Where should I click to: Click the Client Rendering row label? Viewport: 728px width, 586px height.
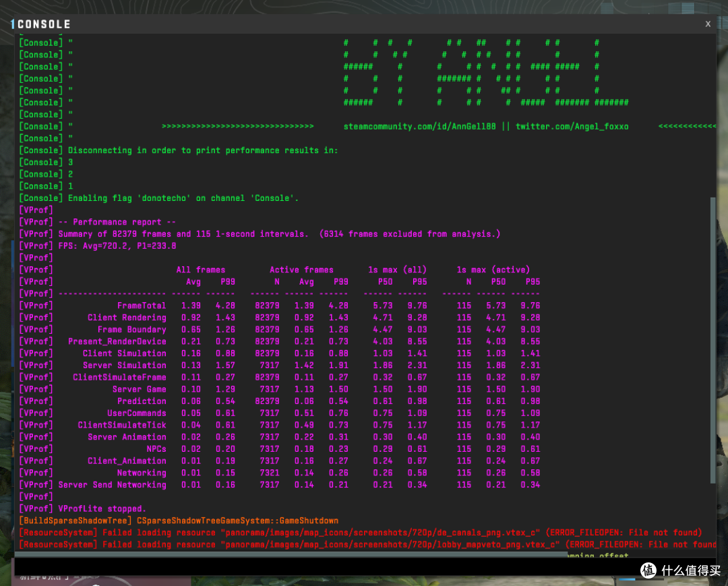pos(127,318)
